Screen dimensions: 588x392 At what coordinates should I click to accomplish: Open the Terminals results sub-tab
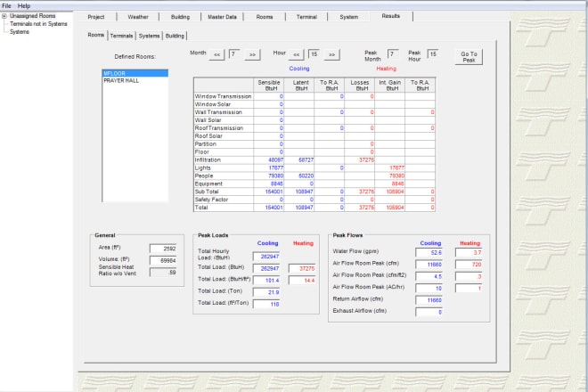[122, 36]
